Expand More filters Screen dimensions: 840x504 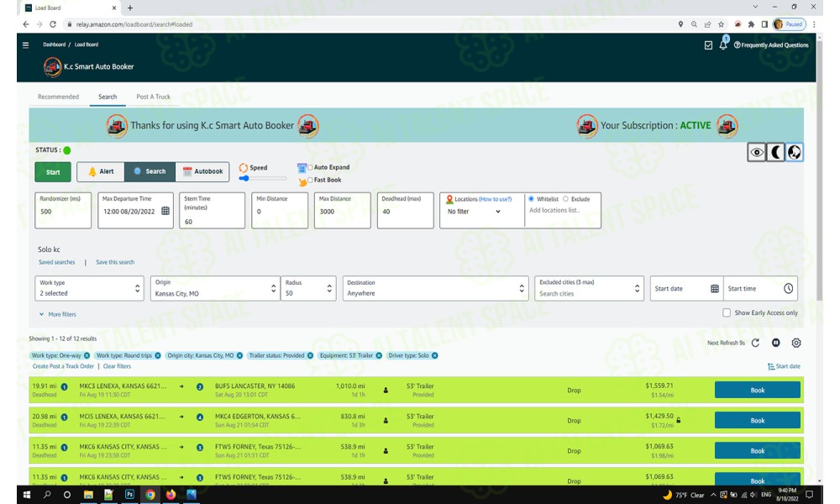tap(57, 314)
